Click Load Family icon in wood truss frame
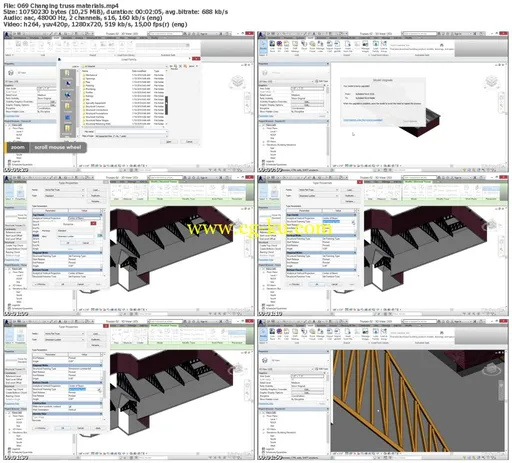512x463 pixels. tap(376, 334)
